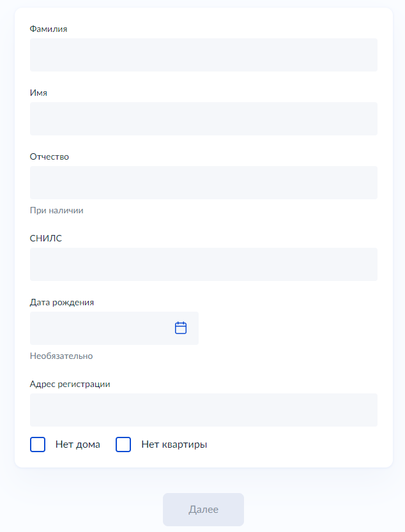The image size is (405, 532).
Task: Check the Нет дома checkbox box
Action: (38, 445)
